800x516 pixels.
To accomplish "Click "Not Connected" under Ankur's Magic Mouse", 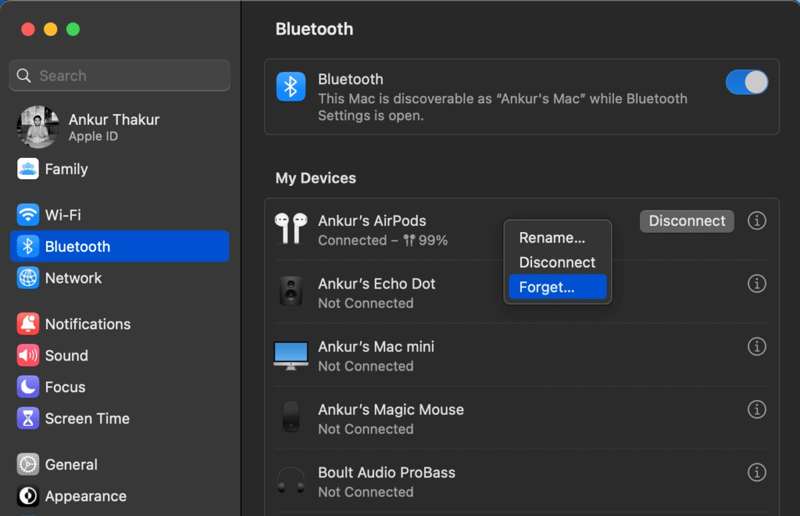I will point(366,429).
